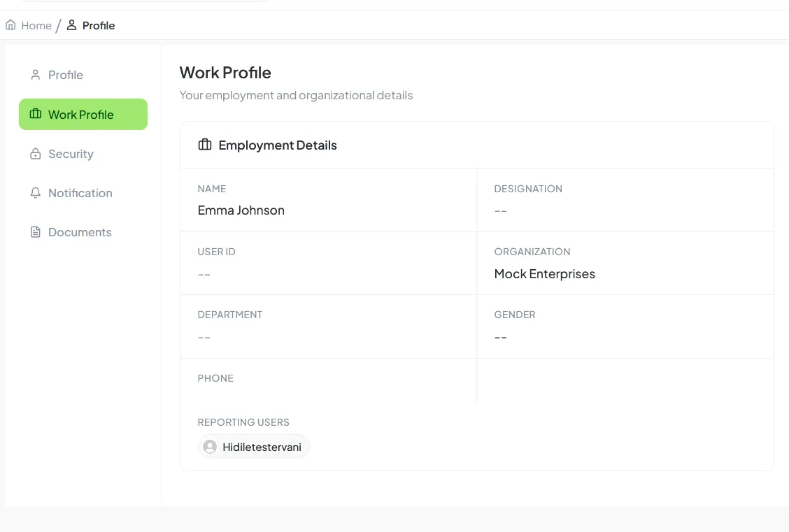Click the person icon next to Profile breadcrumb
Image resolution: width=789 pixels, height=532 pixels.
click(x=71, y=25)
